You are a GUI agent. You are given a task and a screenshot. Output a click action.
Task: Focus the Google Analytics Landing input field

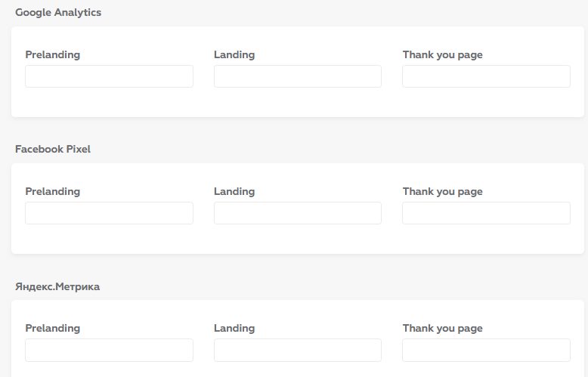298,76
